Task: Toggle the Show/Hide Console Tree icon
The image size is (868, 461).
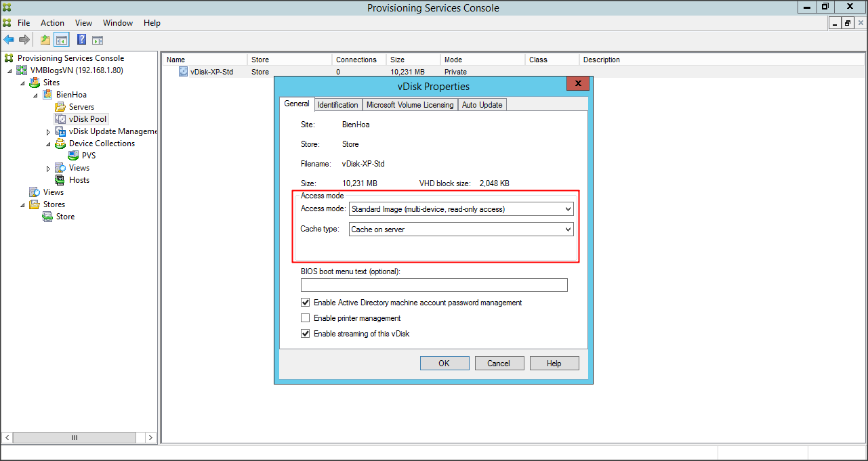Action: pos(62,40)
